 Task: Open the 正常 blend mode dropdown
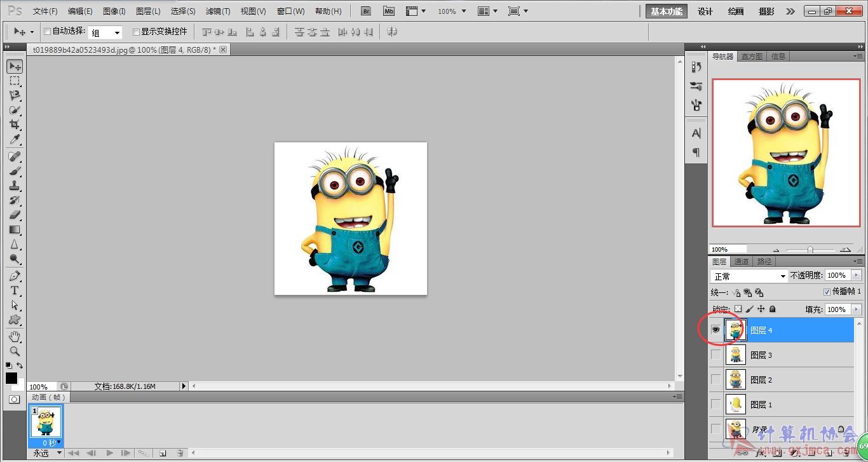[749, 276]
